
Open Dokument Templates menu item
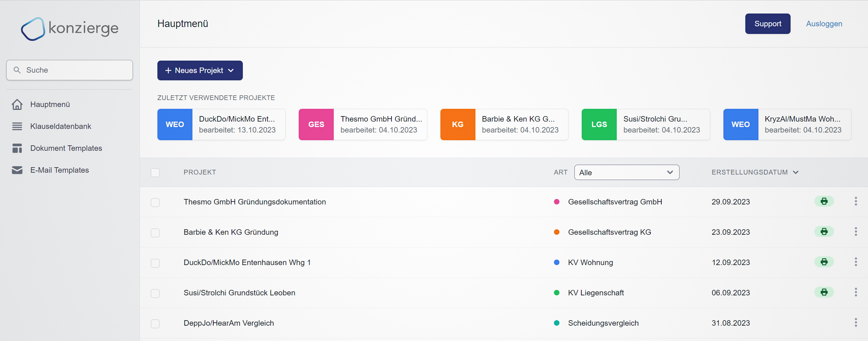[66, 148]
